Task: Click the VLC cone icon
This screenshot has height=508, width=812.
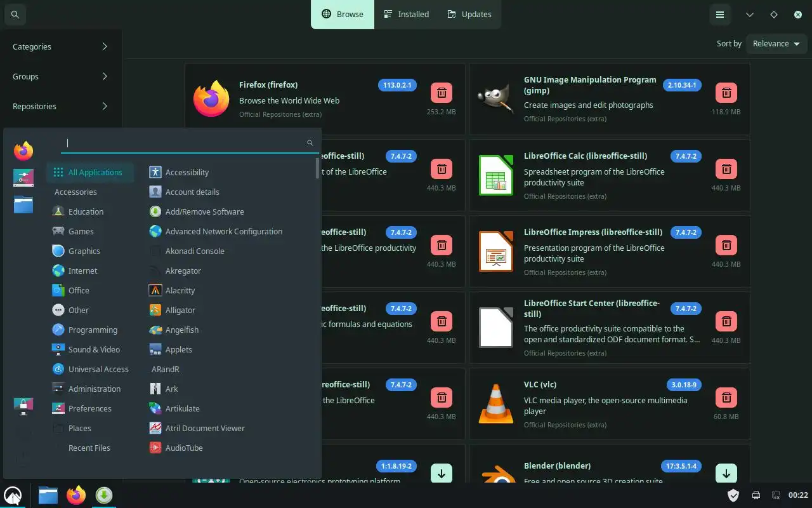Action: pos(495,403)
